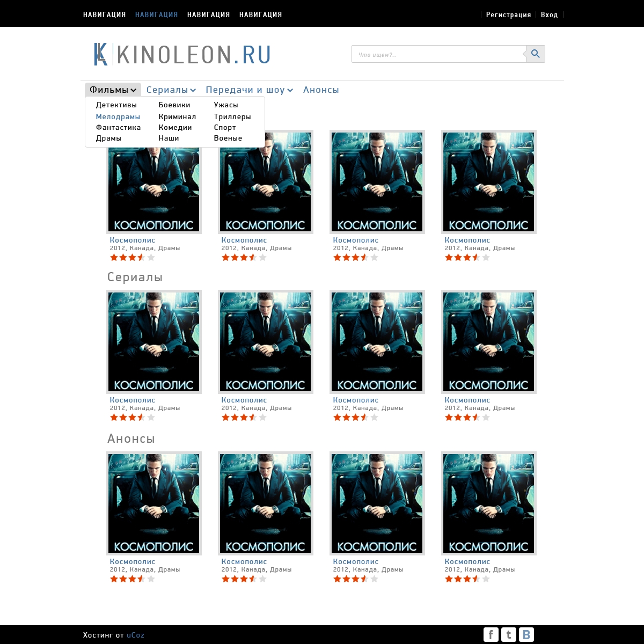
Task: Click star rating under last Анонсы poster
Action: [467, 579]
